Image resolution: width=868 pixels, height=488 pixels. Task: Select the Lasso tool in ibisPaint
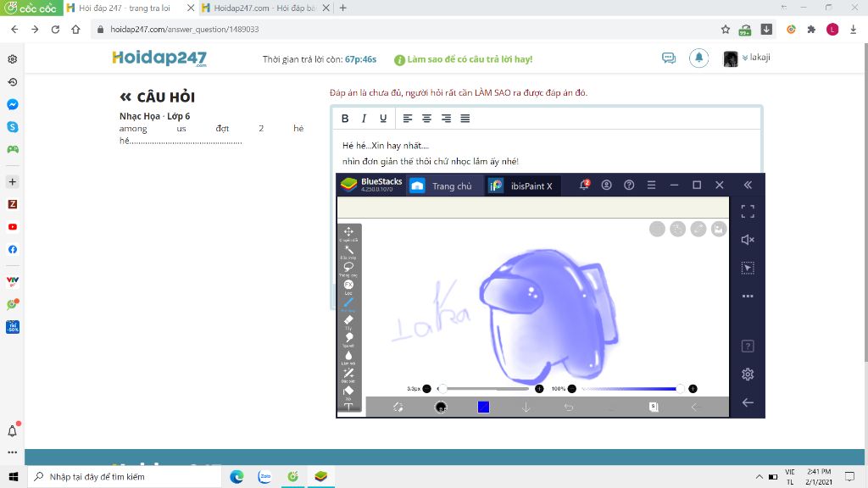coord(348,267)
